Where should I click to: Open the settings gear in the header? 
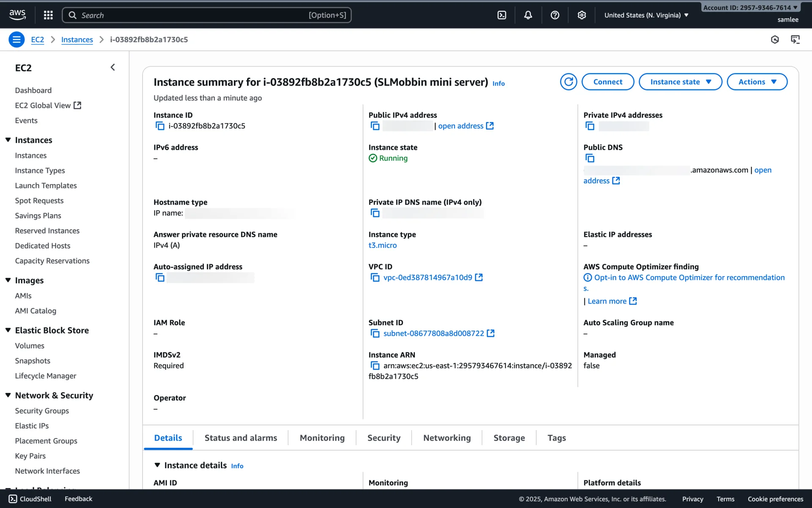click(x=582, y=15)
